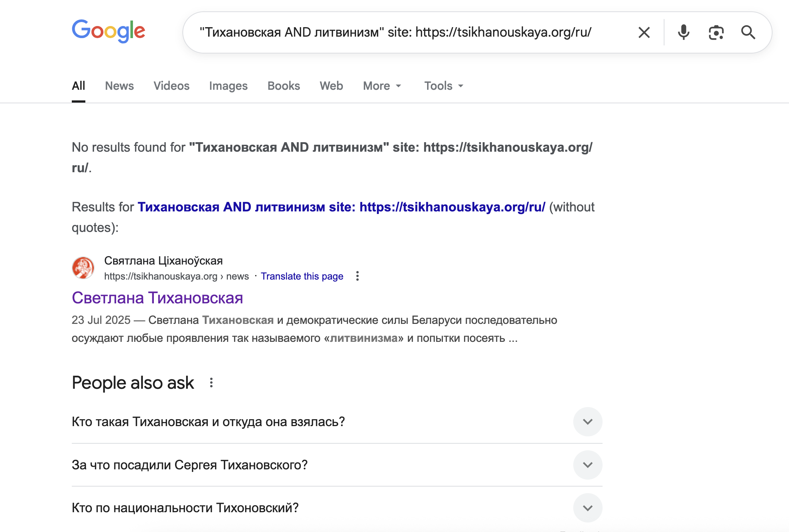Switch to the News tab
Viewport: 789px width, 532px height.
(119, 86)
